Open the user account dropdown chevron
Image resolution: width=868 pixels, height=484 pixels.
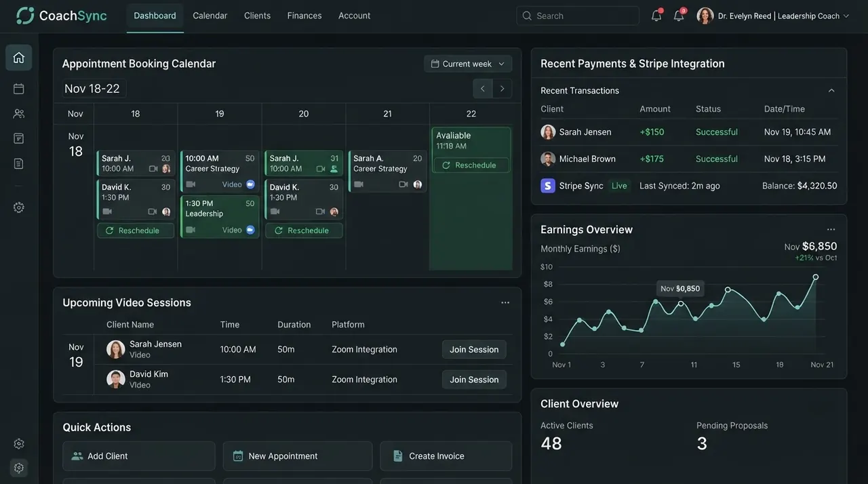pos(846,16)
